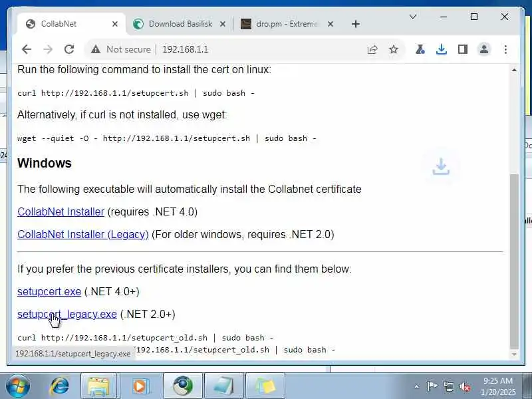
Task: Click the wget --quiet command text
Action: [167, 138]
